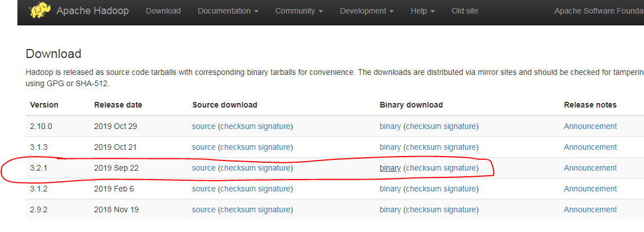The height and width of the screenshot is (232, 644).
Task: Select the release date 2019 Oct 29
Action: click(x=115, y=126)
